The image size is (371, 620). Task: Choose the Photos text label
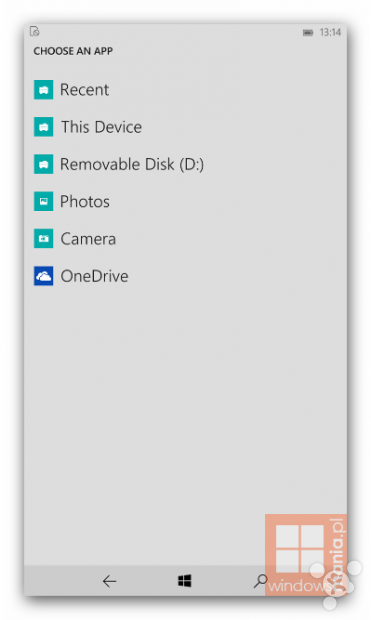[x=85, y=202]
